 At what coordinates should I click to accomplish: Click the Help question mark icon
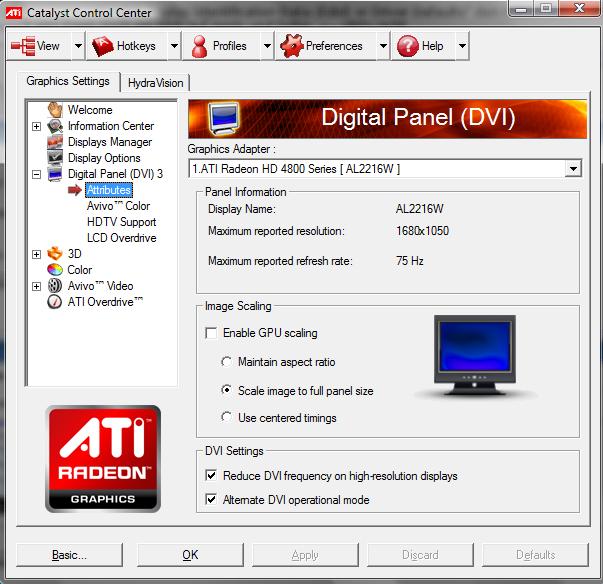tap(407, 46)
